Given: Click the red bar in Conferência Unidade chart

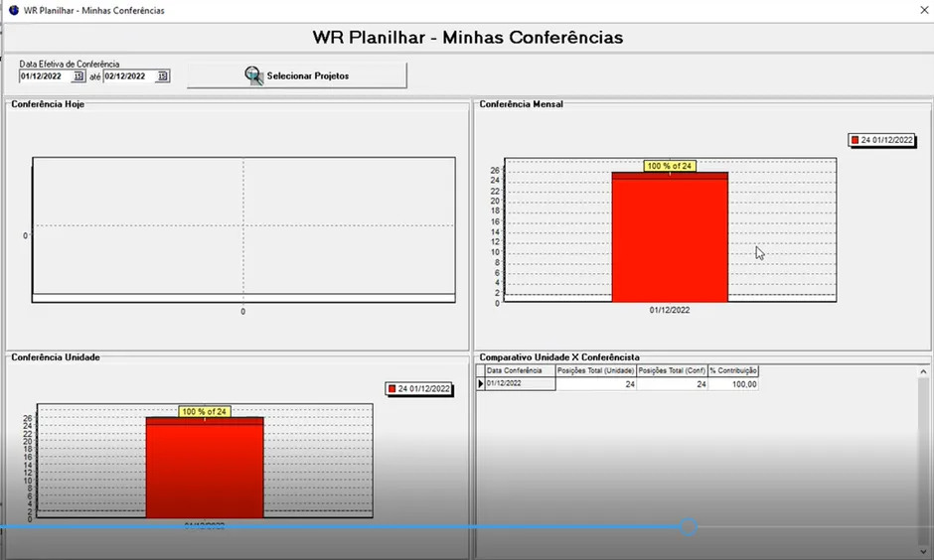Looking at the screenshot, I should 205,467.
